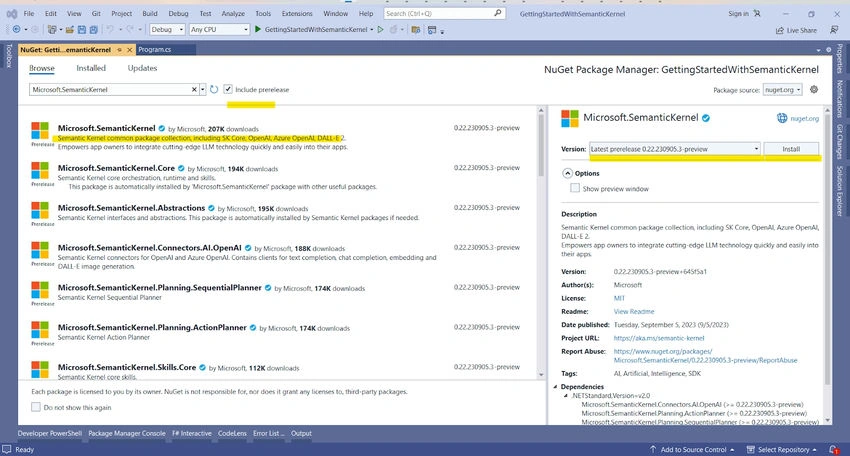
Task: Pin the NuGet document tab
Action: (x=119, y=50)
